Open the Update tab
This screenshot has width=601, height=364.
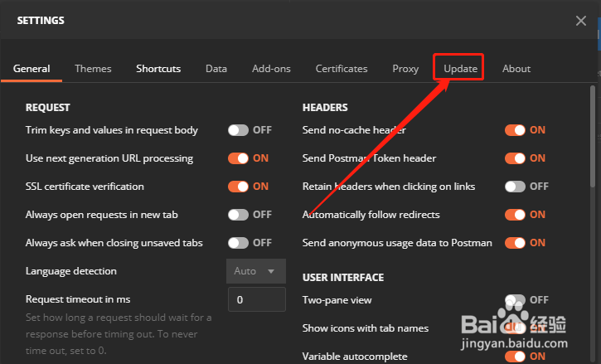click(x=460, y=69)
